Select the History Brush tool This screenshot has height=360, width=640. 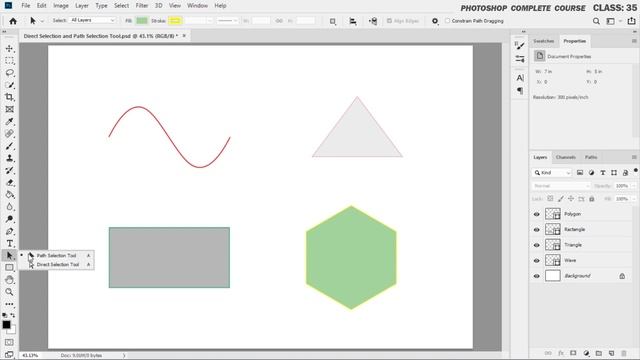coord(9,170)
